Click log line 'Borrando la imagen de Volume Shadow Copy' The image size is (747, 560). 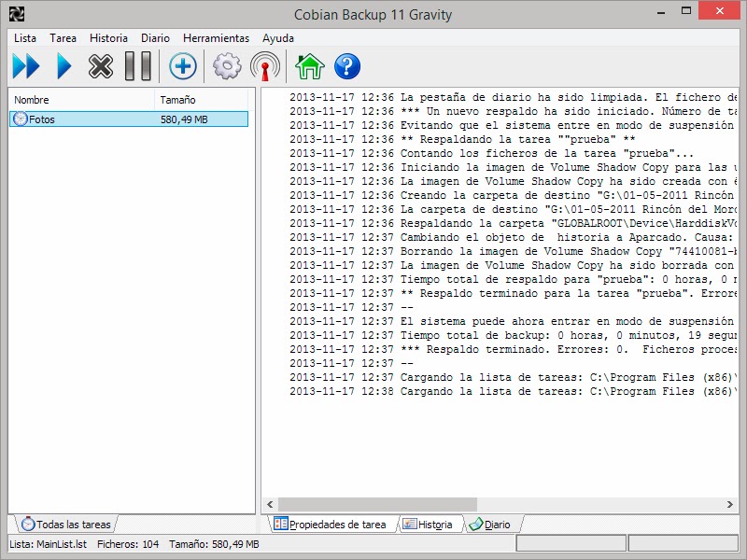(513, 251)
